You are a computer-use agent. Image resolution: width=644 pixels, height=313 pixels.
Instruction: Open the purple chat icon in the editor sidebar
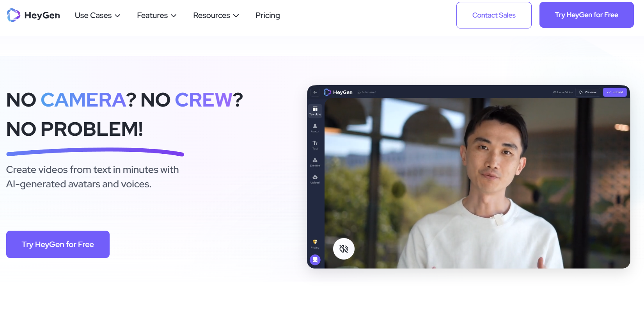click(x=315, y=260)
